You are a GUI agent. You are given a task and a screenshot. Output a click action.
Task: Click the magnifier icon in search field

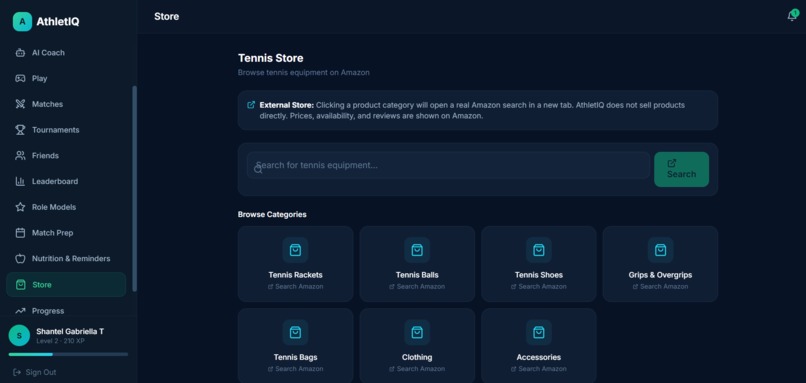tap(258, 169)
